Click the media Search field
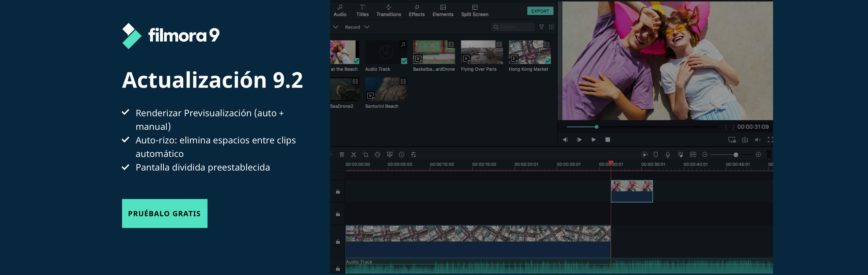 513,27
